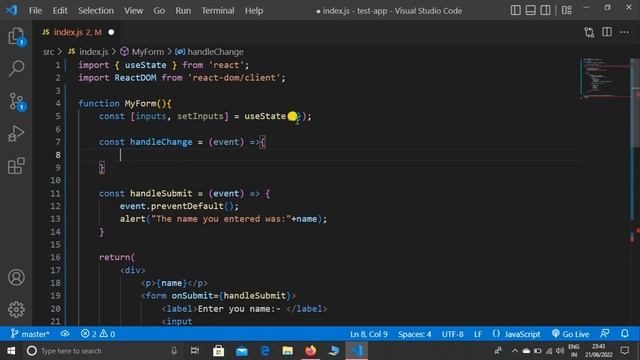640x360 pixels.
Task: Toggle the primary side bar layout
Action: [516, 10]
